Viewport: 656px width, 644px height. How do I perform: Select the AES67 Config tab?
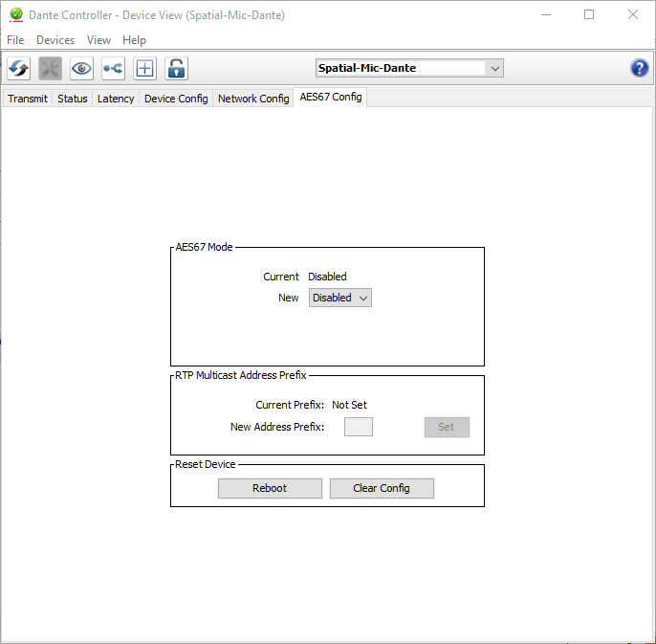pyautogui.click(x=331, y=98)
